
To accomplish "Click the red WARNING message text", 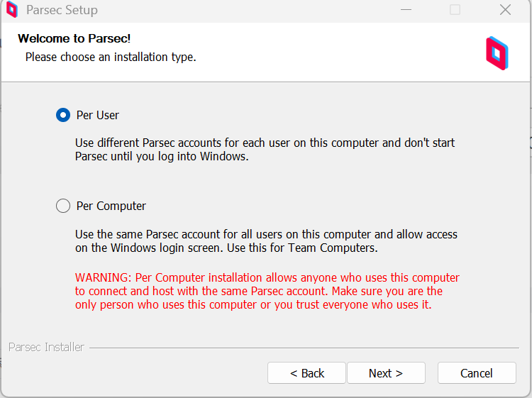I will click(x=267, y=291).
